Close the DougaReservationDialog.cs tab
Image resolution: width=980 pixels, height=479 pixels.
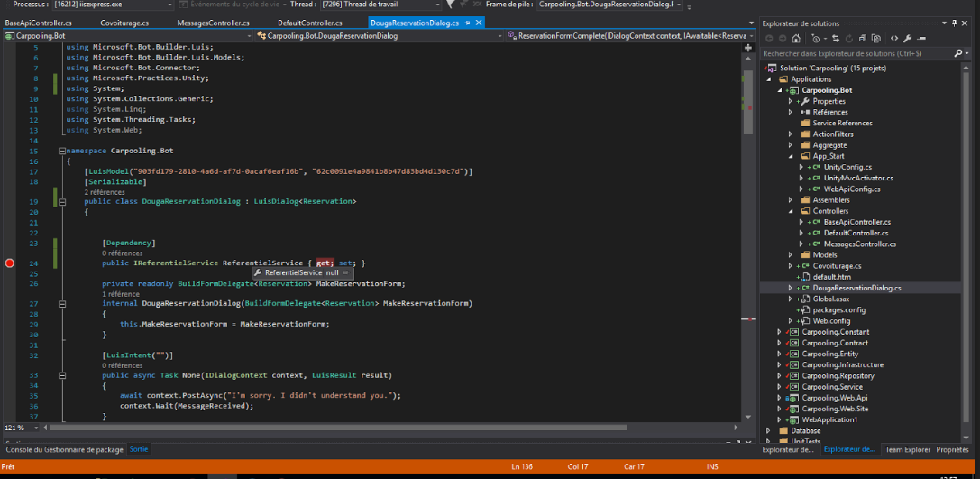[x=479, y=23]
